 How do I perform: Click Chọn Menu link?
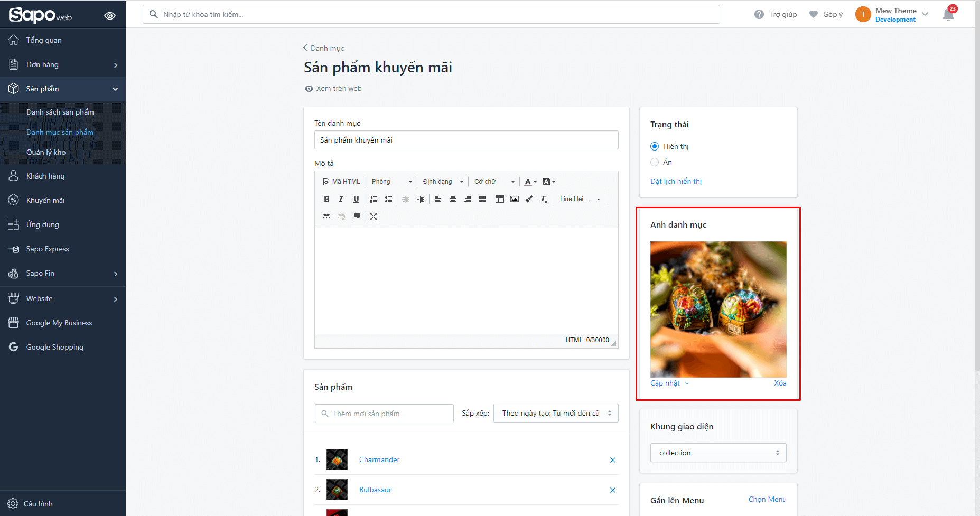767,499
